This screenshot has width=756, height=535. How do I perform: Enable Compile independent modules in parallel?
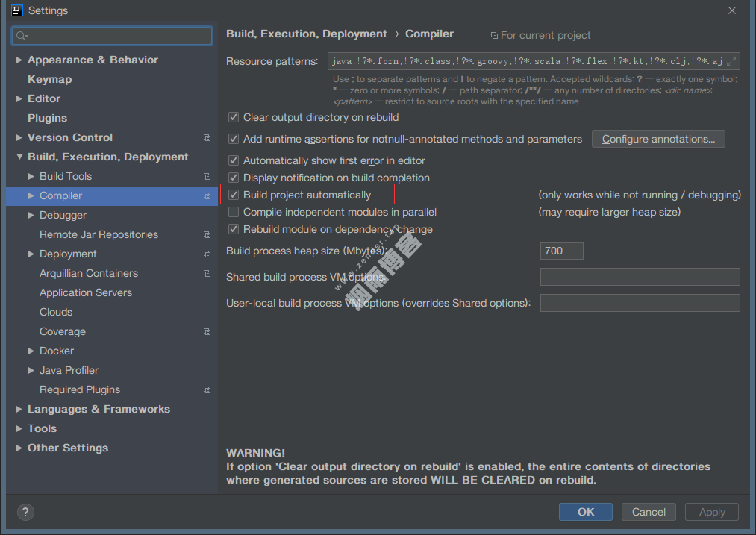click(x=234, y=213)
